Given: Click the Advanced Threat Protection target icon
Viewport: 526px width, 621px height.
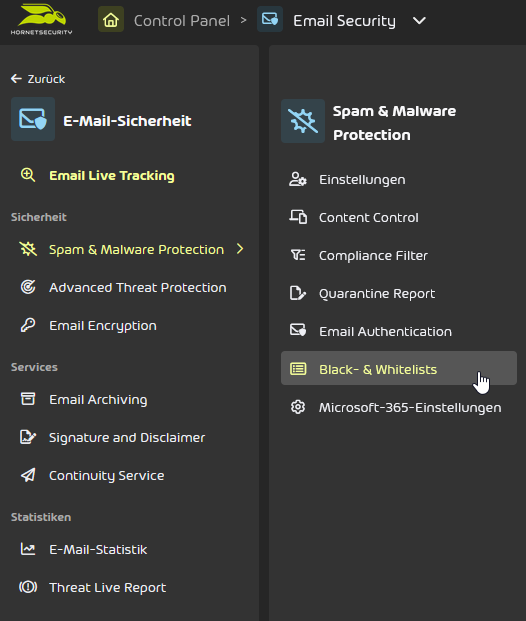Looking at the screenshot, I should pos(28,287).
